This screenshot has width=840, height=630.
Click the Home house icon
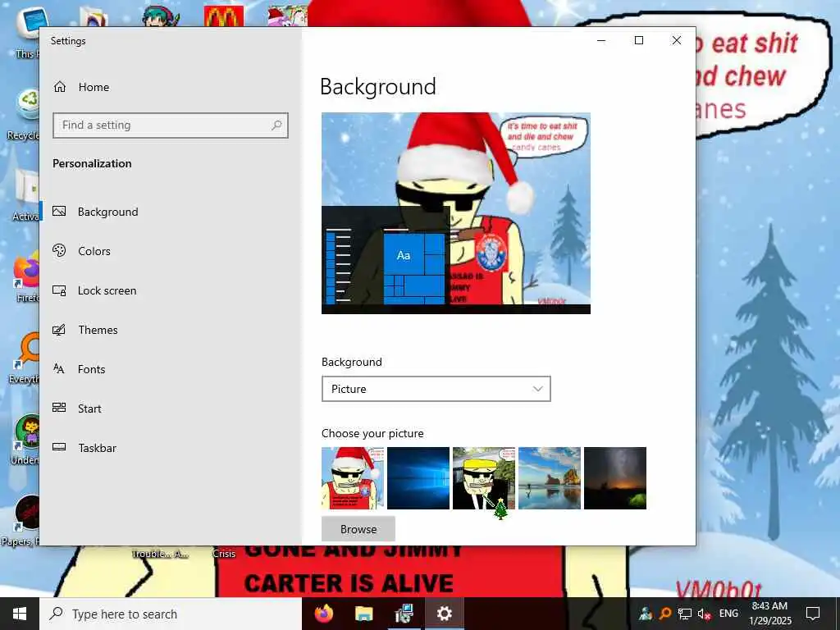(59, 86)
